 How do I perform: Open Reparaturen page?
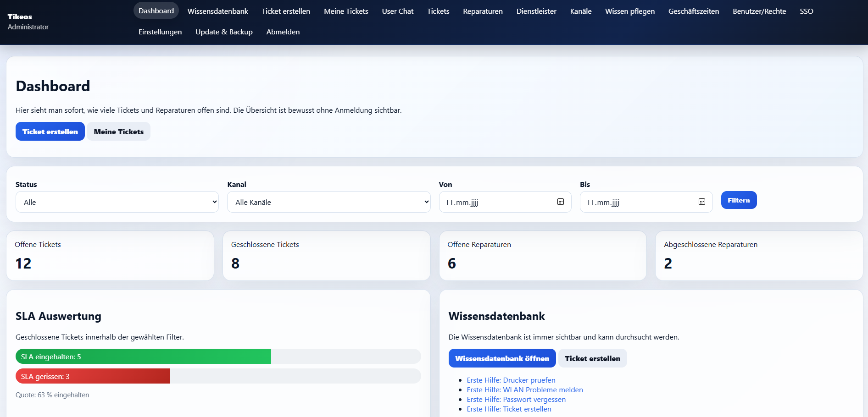pyautogui.click(x=483, y=11)
